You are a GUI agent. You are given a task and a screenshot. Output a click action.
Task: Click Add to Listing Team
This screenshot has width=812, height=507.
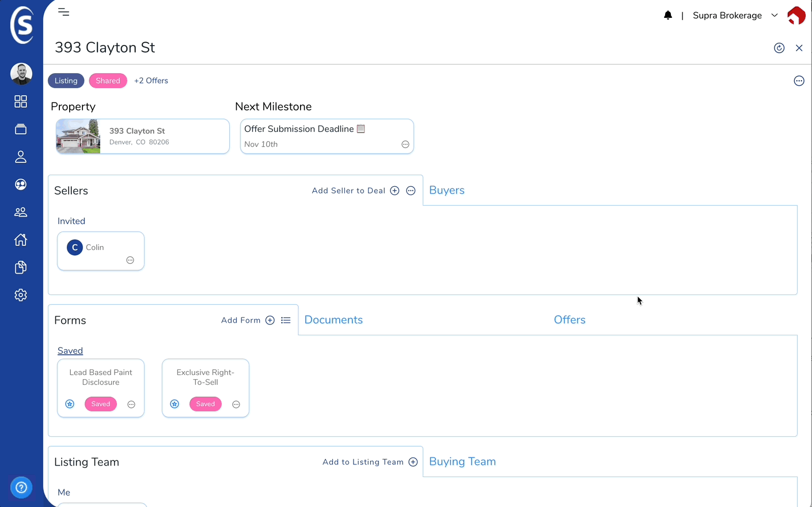point(363,462)
